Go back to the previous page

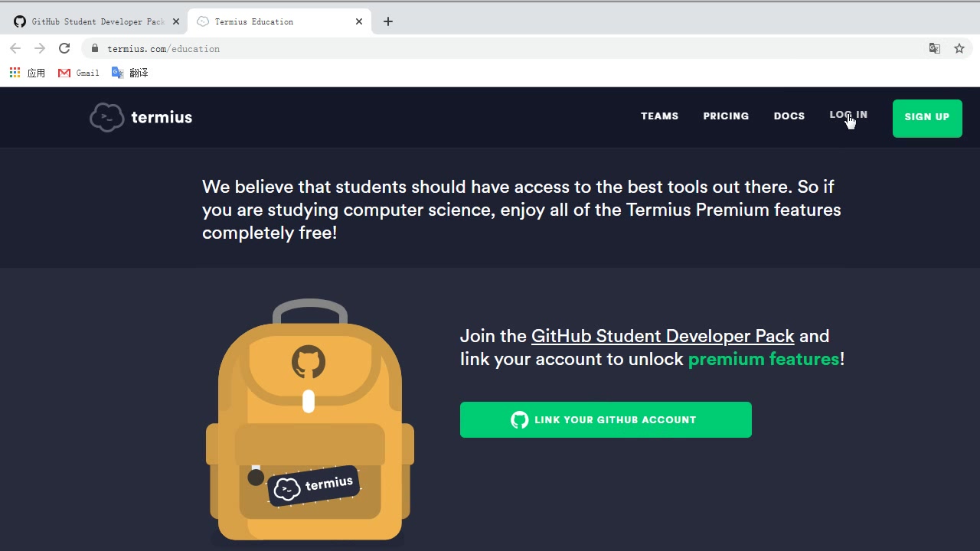15,47
